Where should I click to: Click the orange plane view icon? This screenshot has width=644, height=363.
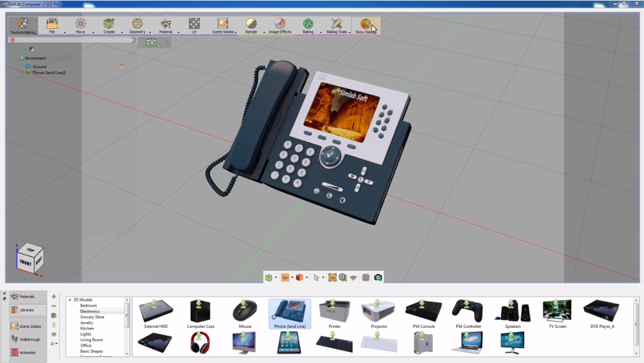285,277
